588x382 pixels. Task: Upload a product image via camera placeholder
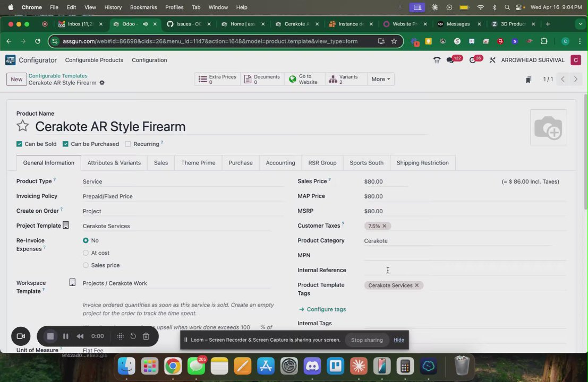pos(548,127)
